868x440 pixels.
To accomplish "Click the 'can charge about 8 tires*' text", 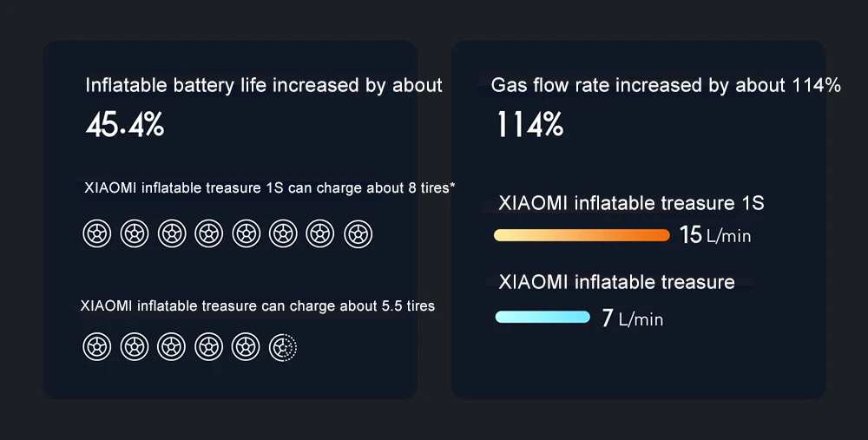I will (372, 188).
